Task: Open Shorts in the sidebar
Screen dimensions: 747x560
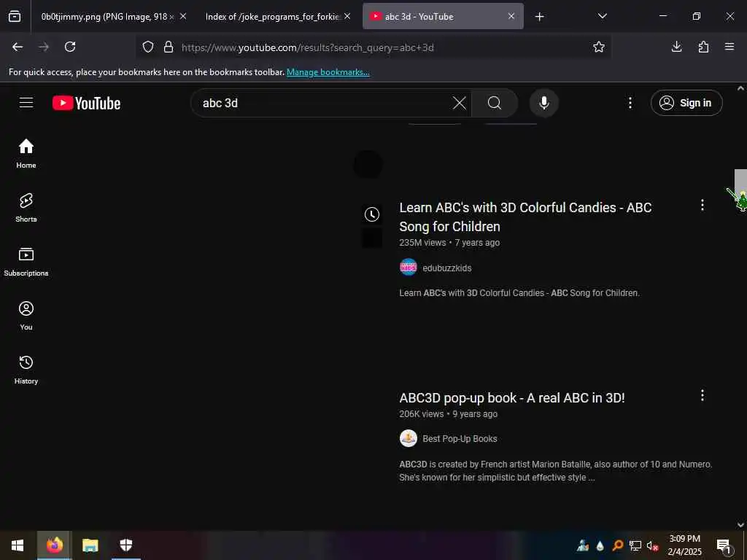Action: tap(26, 208)
